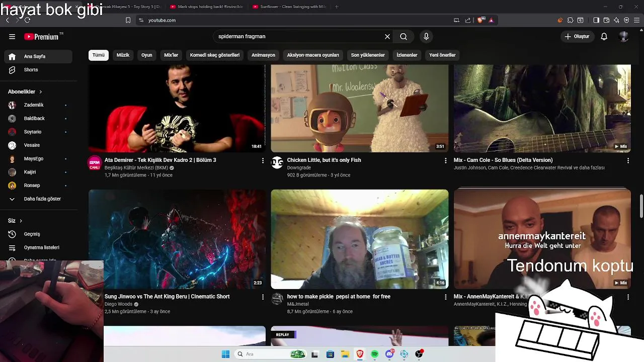Click the Brave Shields lion icon
The image size is (644, 362).
pyautogui.click(x=480, y=20)
